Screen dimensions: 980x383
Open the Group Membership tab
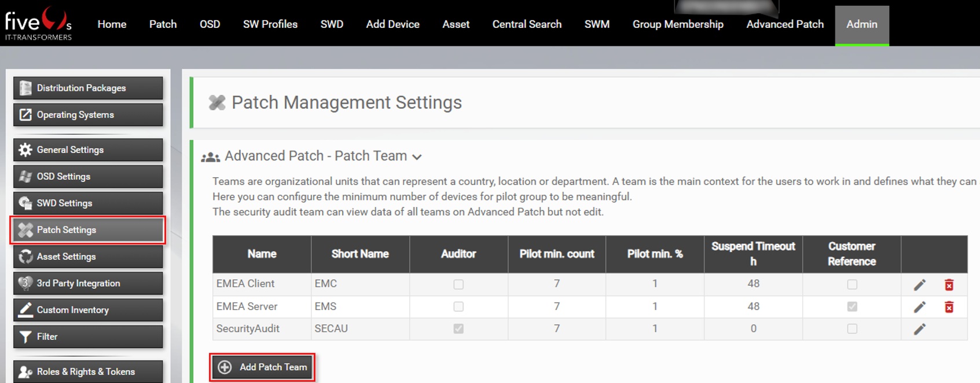[x=677, y=24]
